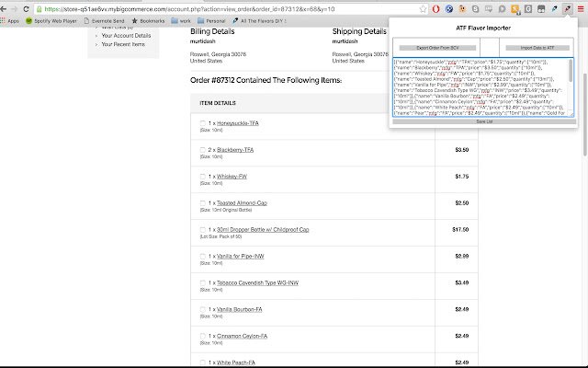Open 30ml Dropper Bottle w/ Childproof Cap link
This screenshot has height=368, width=588.
pos(263,230)
